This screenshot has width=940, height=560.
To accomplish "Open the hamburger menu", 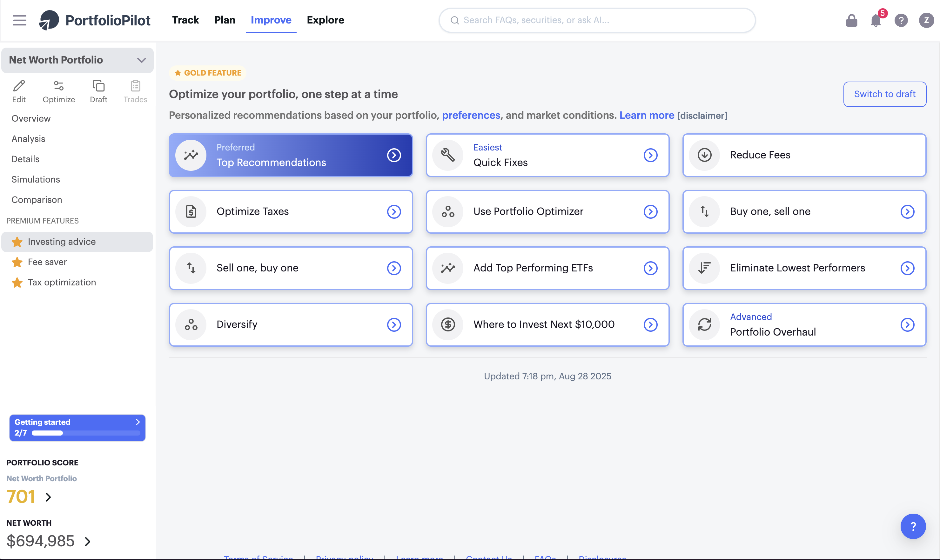I will (20, 20).
